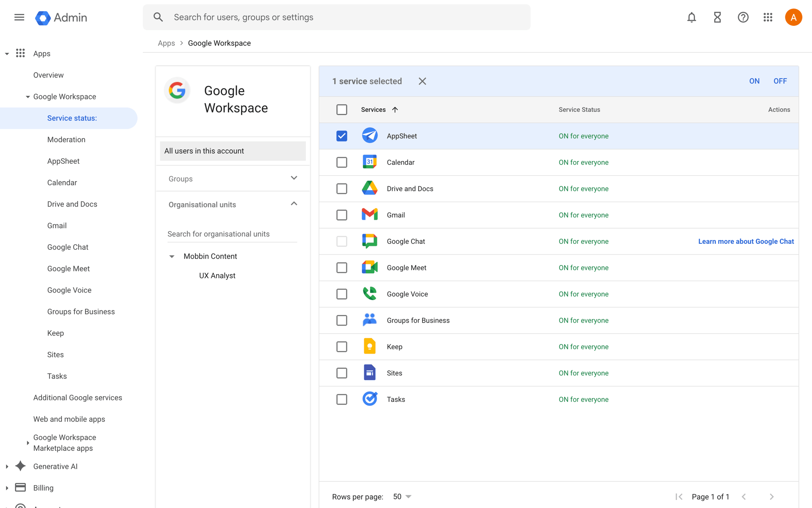Check the Groups for Business checkbox

pyautogui.click(x=342, y=320)
